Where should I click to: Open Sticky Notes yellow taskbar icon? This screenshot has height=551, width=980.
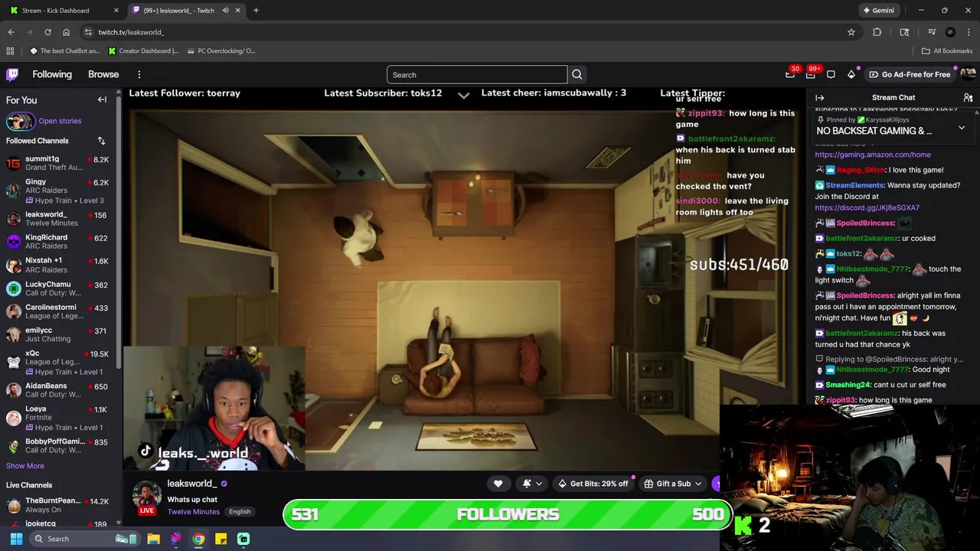point(220,539)
